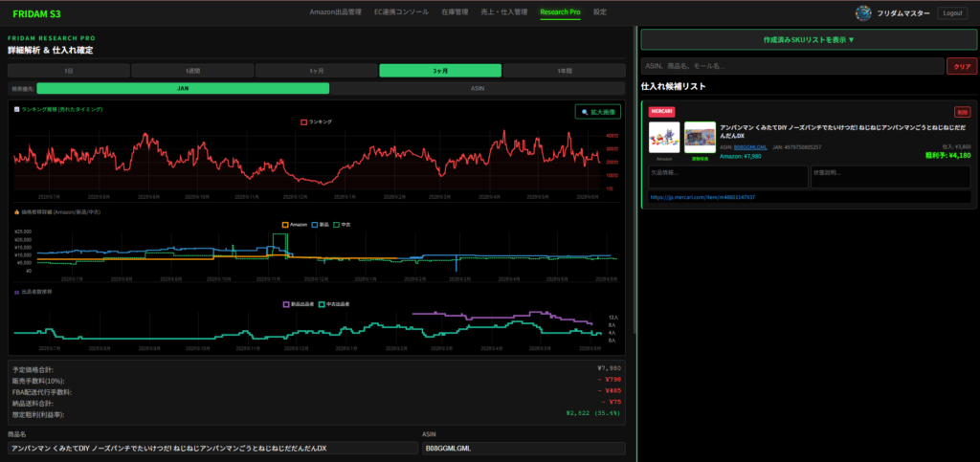Click the 仕入れ候補リスト heading
Image resolution: width=980 pixels, height=462 pixels.
[673, 87]
